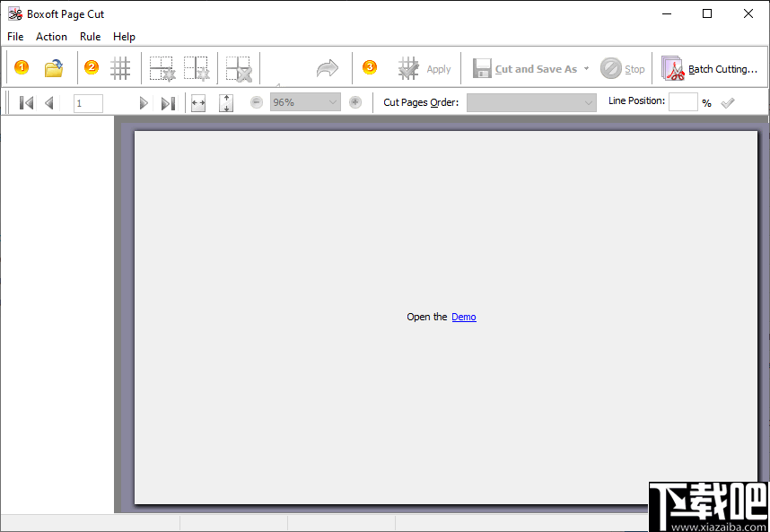Open a PDF file to cut
The height and width of the screenshot is (532, 770).
coord(53,67)
